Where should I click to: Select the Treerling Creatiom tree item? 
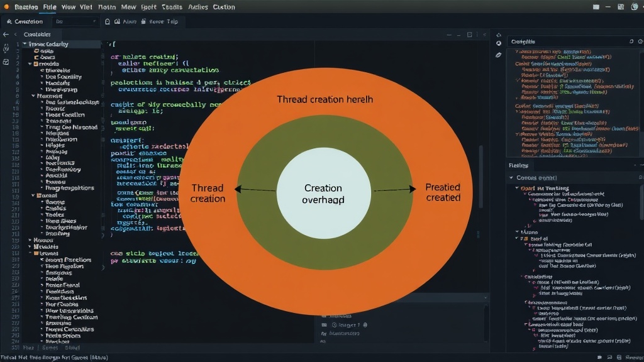pyautogui.click(x=72, y=317)
